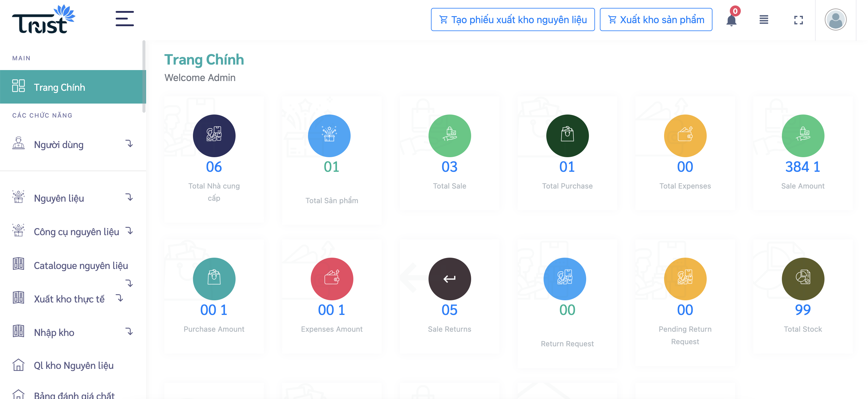Screen dimensions: 868x399
Task: Click the sidebar vertical scrollbar
Action: click(x=144, y=76)
